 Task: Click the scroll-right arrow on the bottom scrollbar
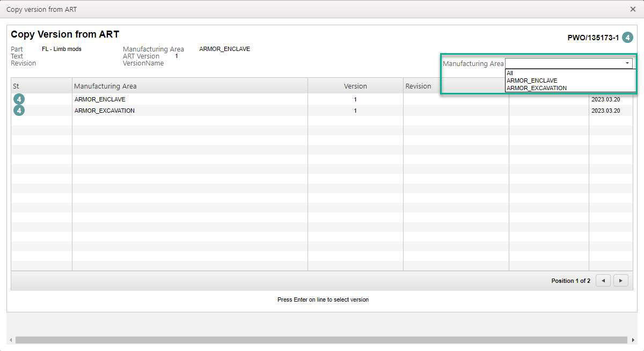633,340
